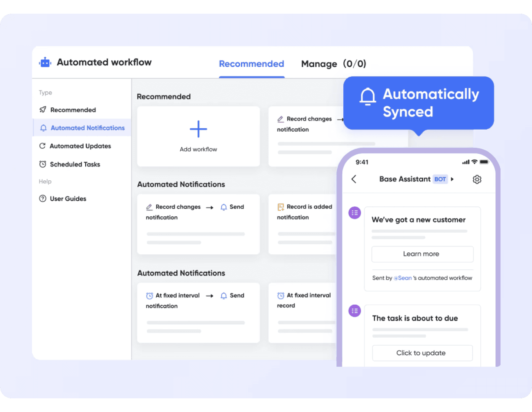Click the second purple avatar by task message
Screen dimensions: 532x412
click(355, 311)
